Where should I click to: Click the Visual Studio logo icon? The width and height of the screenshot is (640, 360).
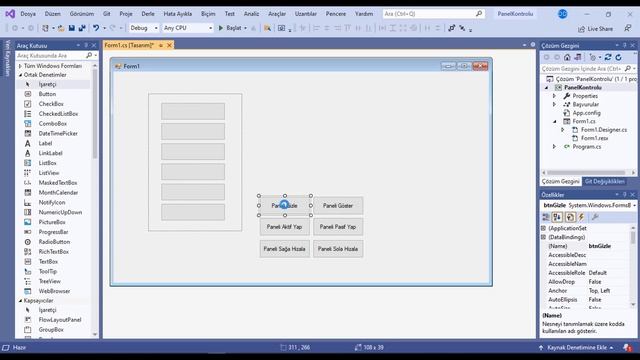pos(10,14)
